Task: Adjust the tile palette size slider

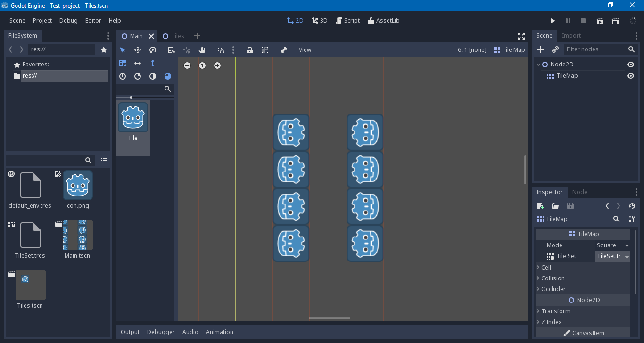Action: click(x=145, y=98)
